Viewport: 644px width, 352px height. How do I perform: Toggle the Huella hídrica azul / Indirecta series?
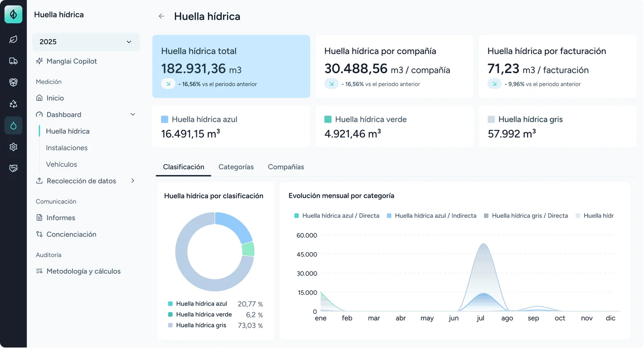coord(432,216)
